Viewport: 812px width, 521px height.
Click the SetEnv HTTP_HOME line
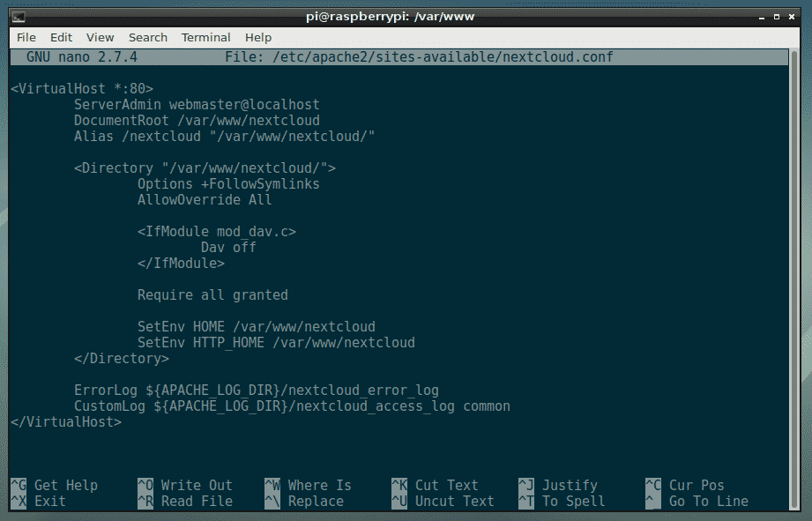pyautogui.click(x=276, y=343)
